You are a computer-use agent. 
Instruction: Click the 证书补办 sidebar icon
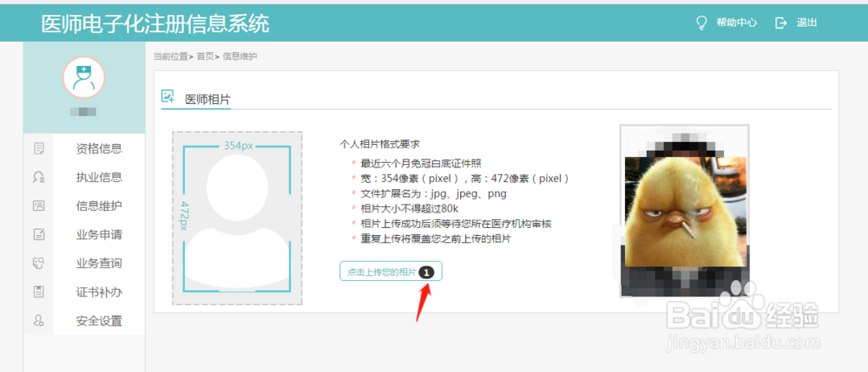click(x=39, y=292)
